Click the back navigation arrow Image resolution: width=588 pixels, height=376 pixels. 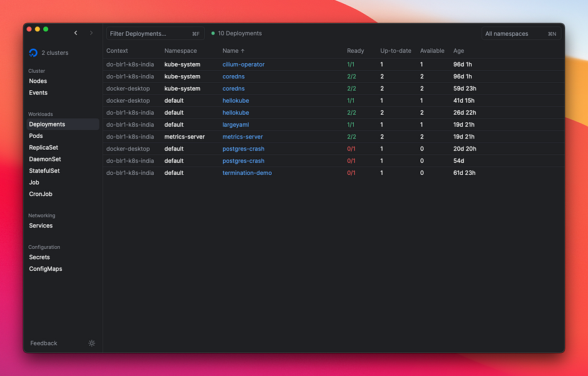pyautogui.click(x=76, y=33)
